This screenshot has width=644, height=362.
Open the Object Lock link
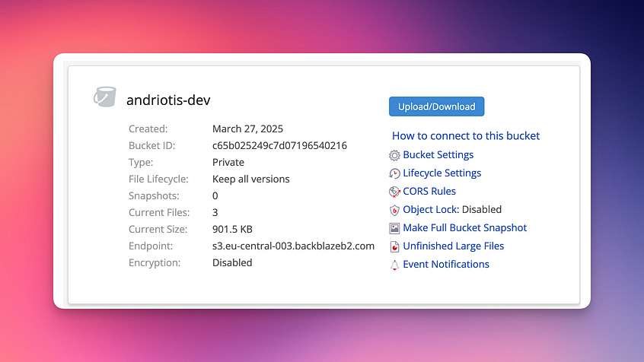[432, 209]
